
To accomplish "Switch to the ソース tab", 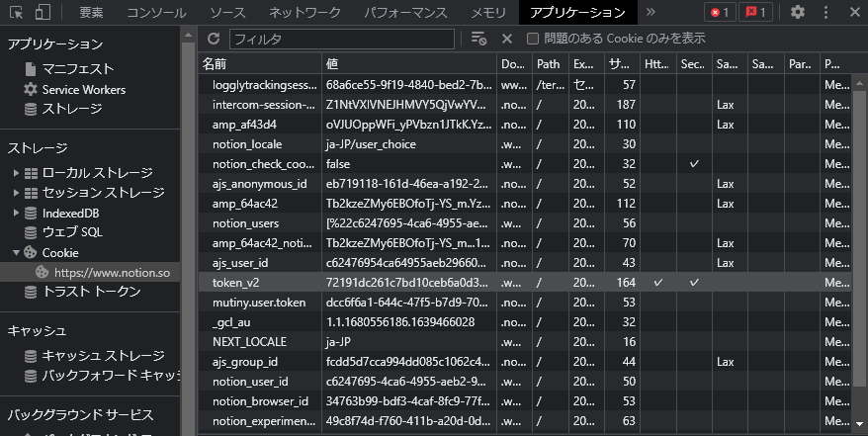I will 227,12.
